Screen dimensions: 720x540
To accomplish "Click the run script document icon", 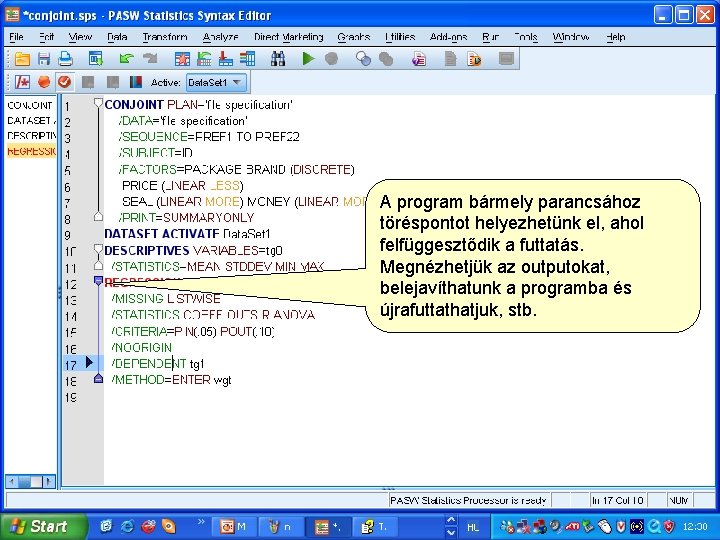I will tap(474, 59).
